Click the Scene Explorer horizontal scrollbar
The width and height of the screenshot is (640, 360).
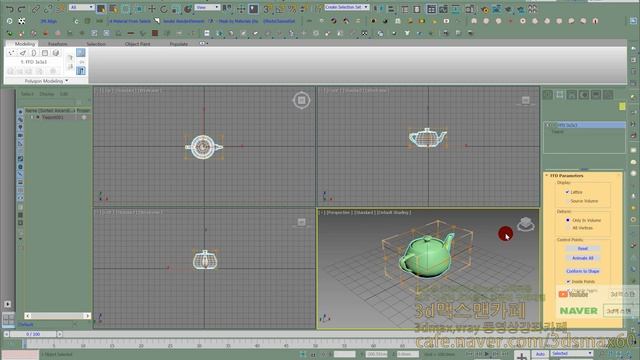57,316
